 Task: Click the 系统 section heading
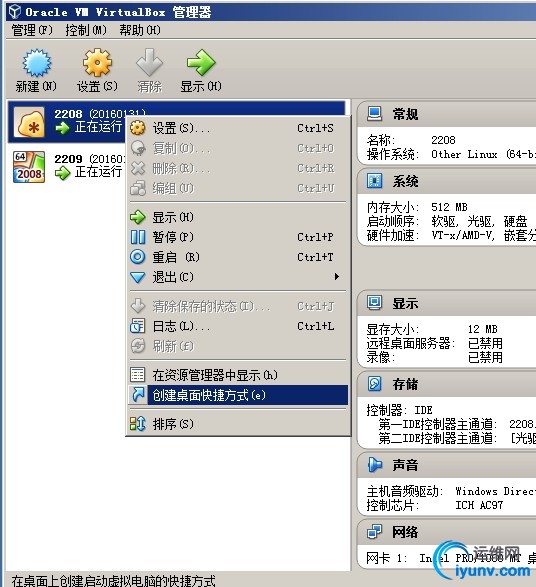pyautogui.click(x=405, y=181)
